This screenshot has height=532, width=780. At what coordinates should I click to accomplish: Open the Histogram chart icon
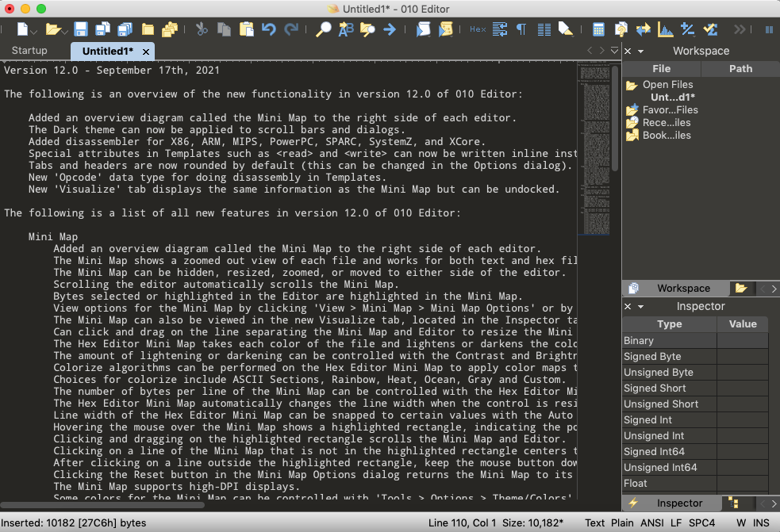(x=665, y=29)
